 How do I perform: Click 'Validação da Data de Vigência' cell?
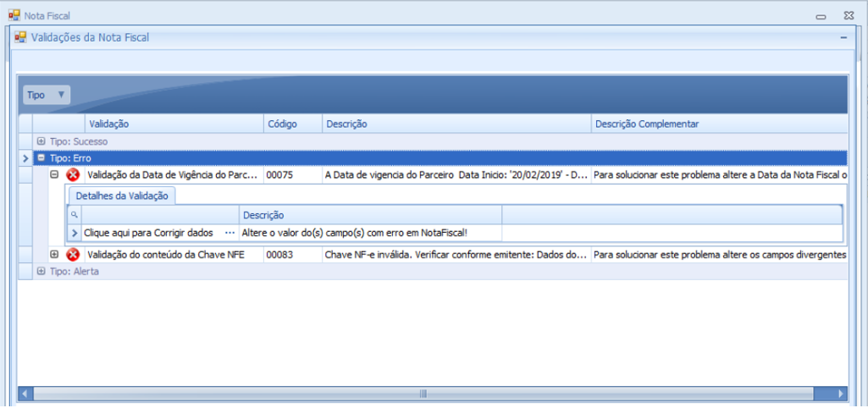click(x=174, y=175)
